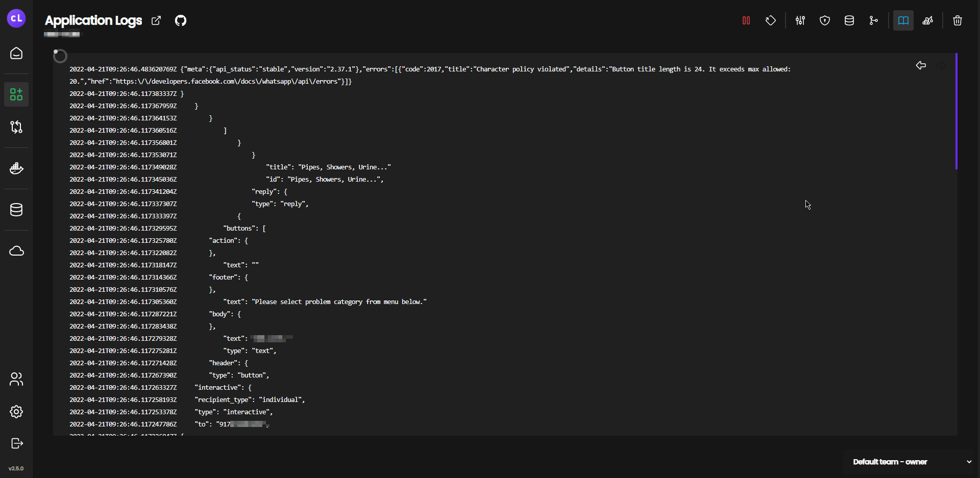Return to the Home dashboard
980x478 pixels.
pos(16,53)
